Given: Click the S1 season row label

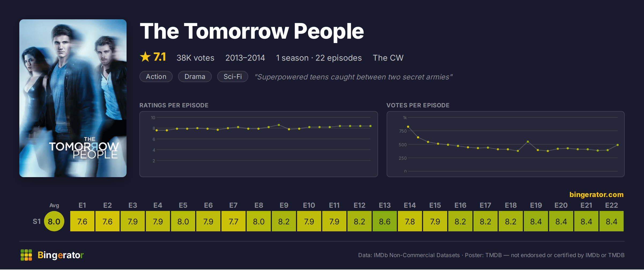Looking at the screenshot, I should click(x=37, y=221).
